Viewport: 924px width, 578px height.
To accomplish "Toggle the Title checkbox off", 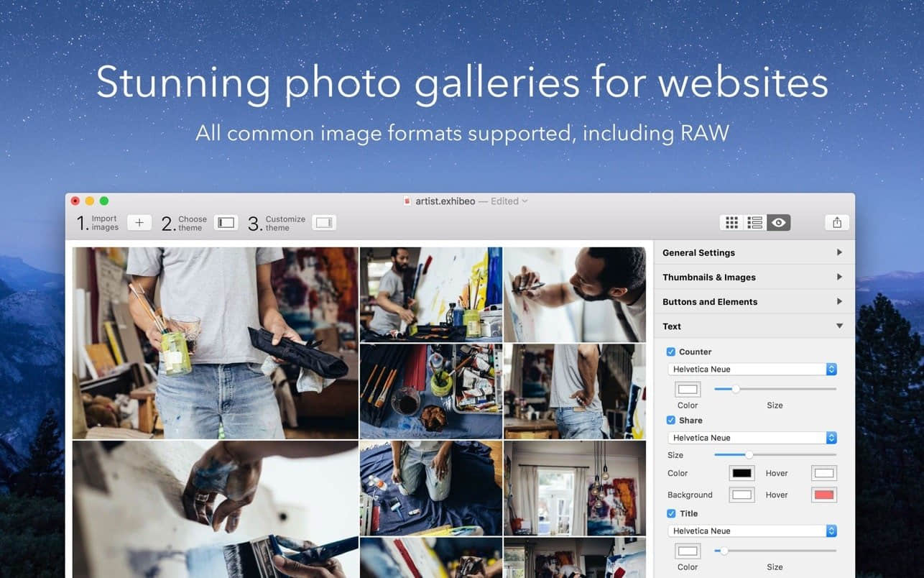I will 670,513.
